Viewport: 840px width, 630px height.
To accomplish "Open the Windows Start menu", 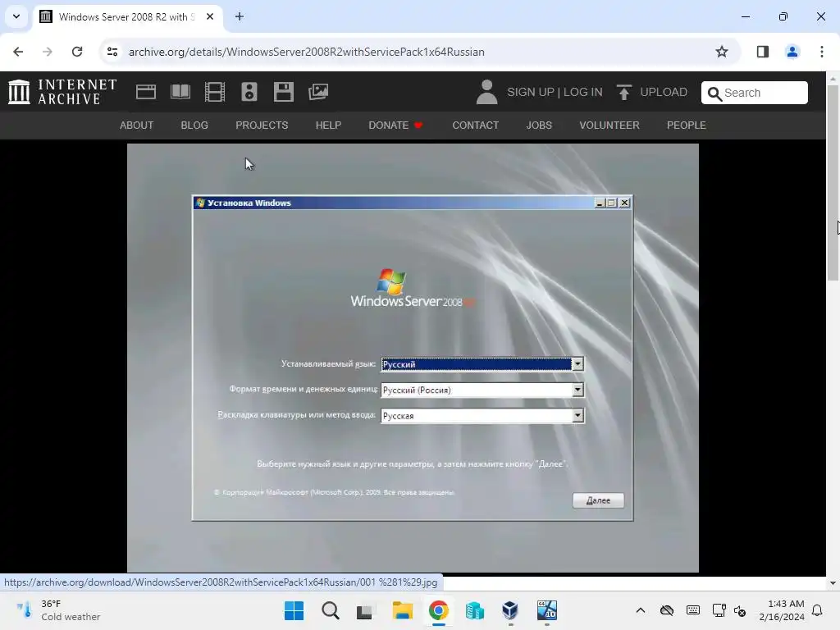I will click(294, 610).
